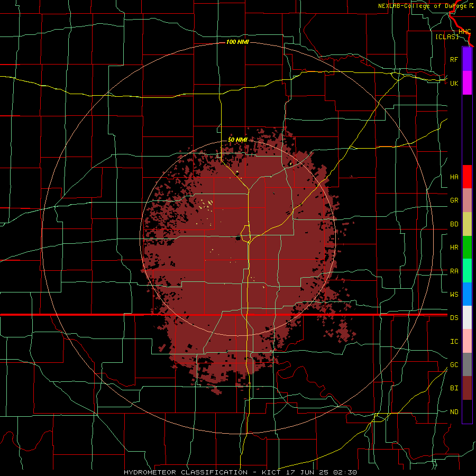The image size is (476, 476).
Task: Click the DS legend label
Action: tap(454, 318)
